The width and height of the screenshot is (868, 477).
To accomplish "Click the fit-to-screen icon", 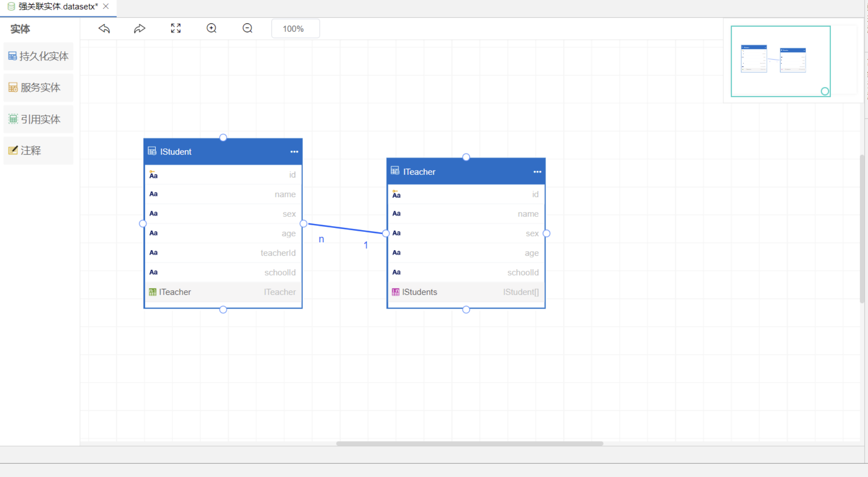I will pyautogui.click(x=176, y=29).
